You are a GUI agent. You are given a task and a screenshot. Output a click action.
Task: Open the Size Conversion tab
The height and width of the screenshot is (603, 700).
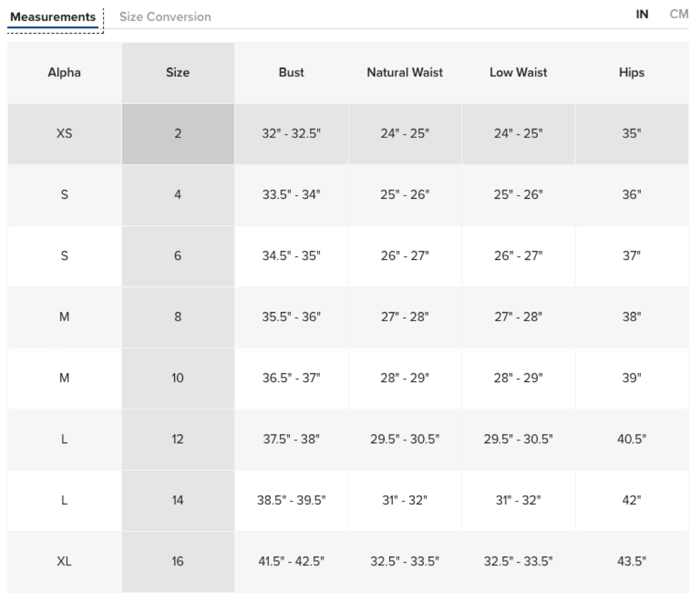click(165, 17)
